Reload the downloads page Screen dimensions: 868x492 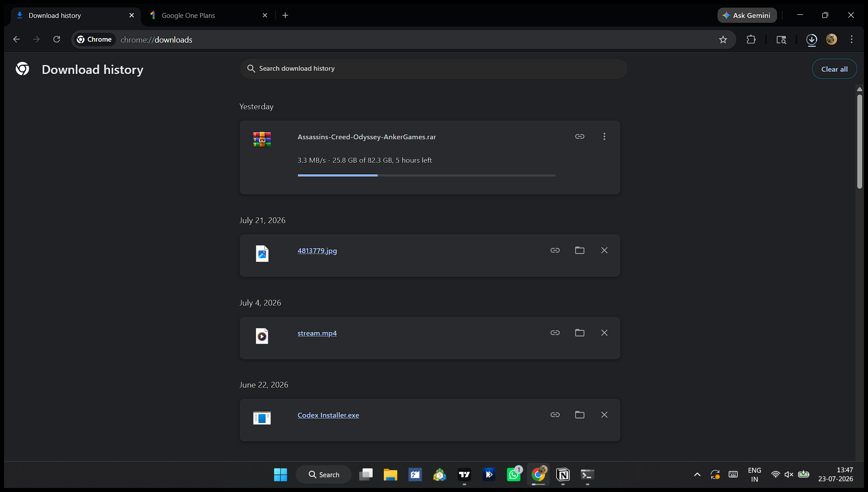56,39
